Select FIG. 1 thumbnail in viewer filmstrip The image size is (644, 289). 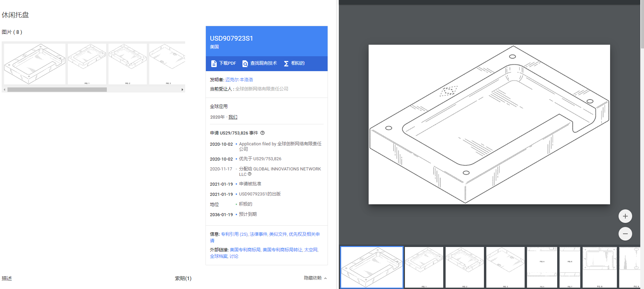424,267
